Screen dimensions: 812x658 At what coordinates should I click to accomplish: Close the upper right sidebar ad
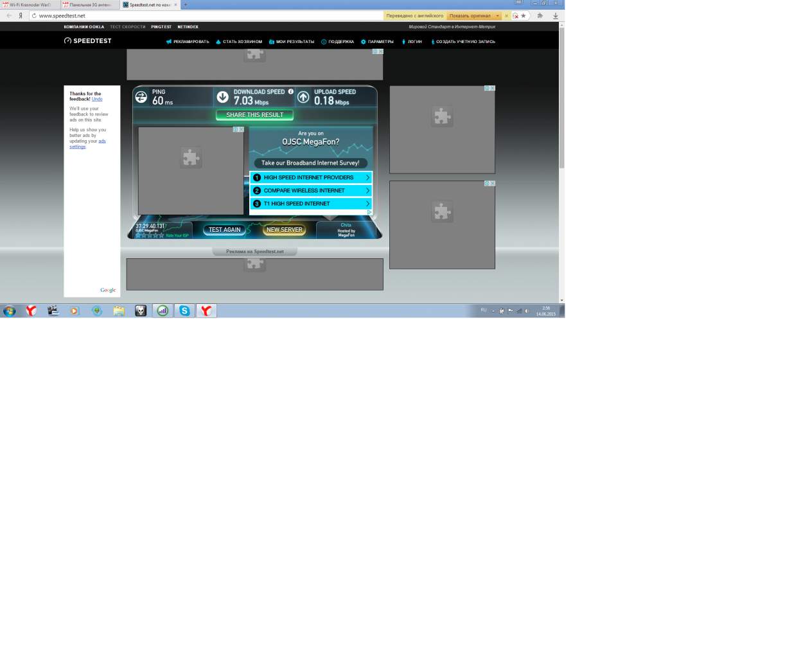(x=492, y=88)
